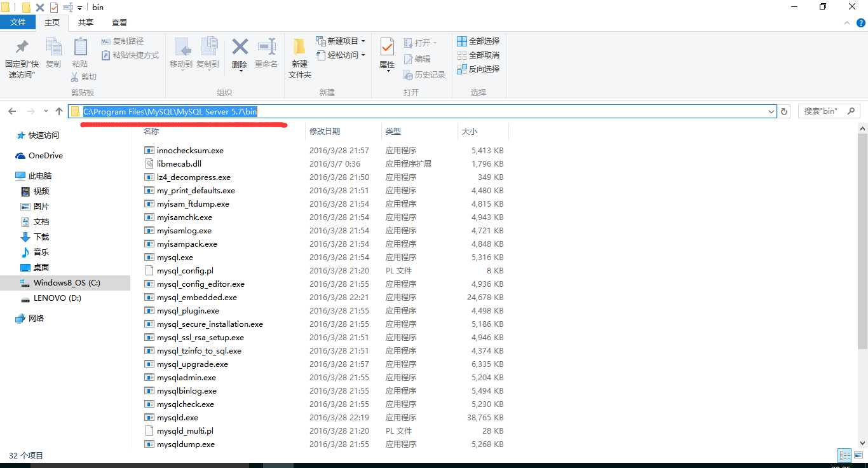The width and height of the screenshot is (868, 468).
Task: Create a New Folder from ribbon
Action: click(300, 58)
